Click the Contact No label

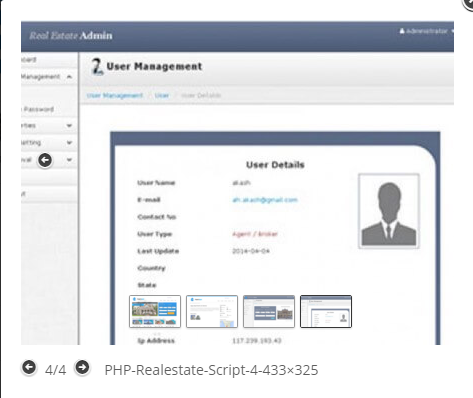pos(157,217)
